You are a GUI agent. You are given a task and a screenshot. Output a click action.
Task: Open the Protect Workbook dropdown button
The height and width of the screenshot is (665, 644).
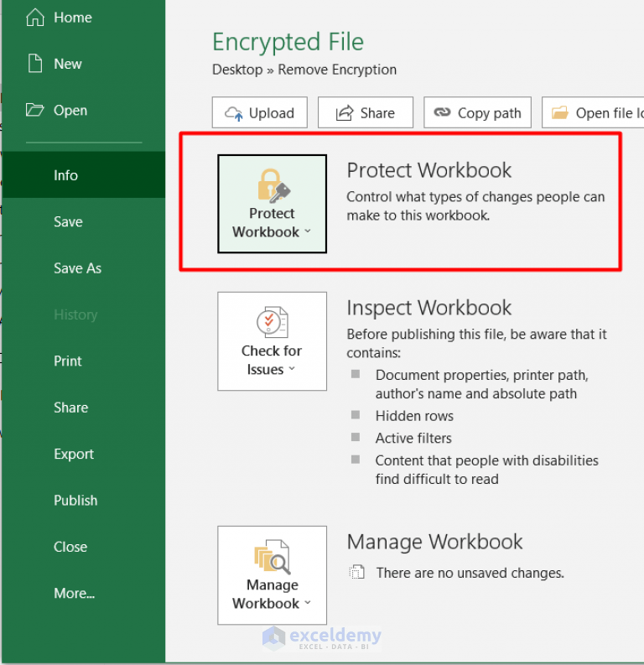[273, 204]
